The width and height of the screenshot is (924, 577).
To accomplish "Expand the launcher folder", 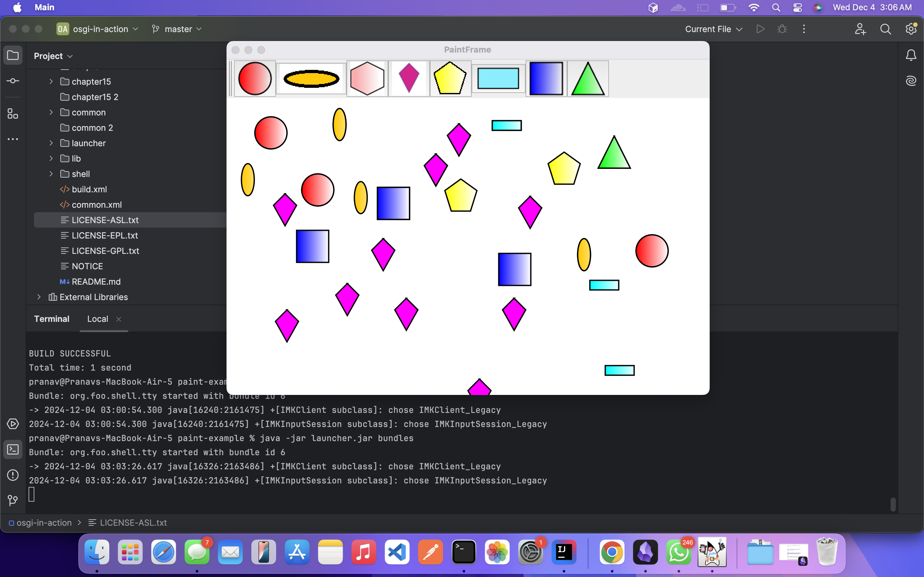I will pos(51,143).
